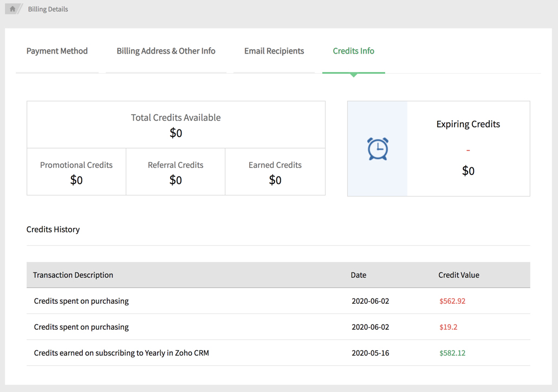Click the Earned Credits amount
Screen dimensions: 558x392
[x=275, y=180]
